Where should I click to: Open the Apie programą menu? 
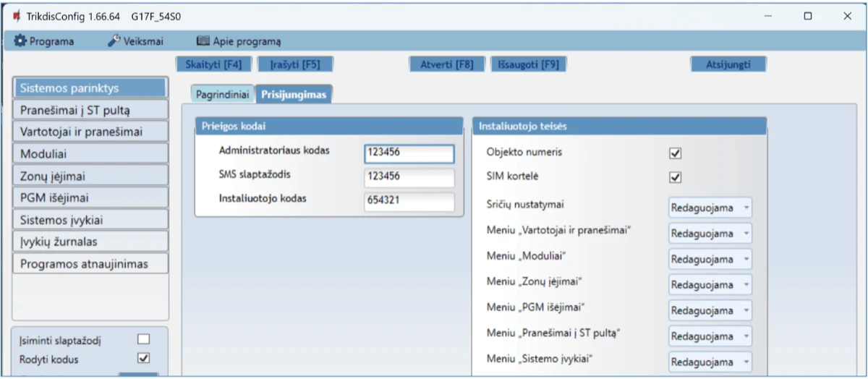coord(239,41)
